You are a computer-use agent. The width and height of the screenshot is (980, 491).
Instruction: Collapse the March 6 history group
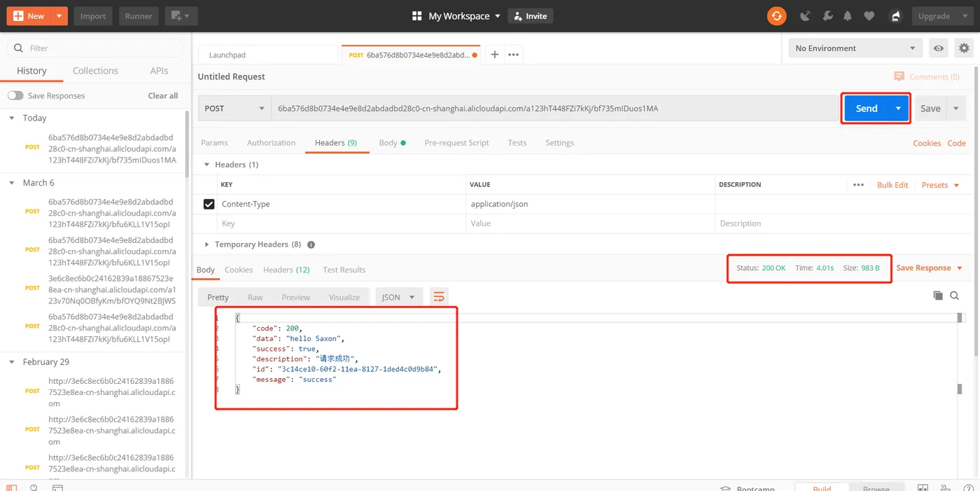(x=12, y=183)
